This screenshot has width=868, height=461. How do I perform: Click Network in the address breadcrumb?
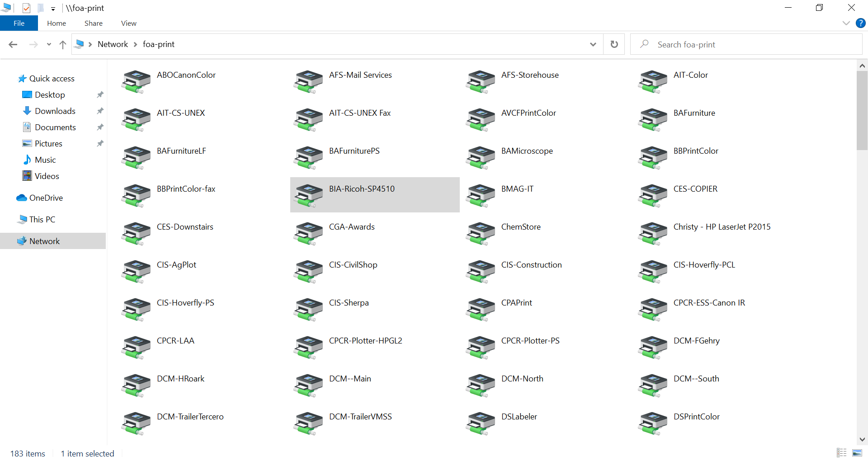click(x=113, y=44)
